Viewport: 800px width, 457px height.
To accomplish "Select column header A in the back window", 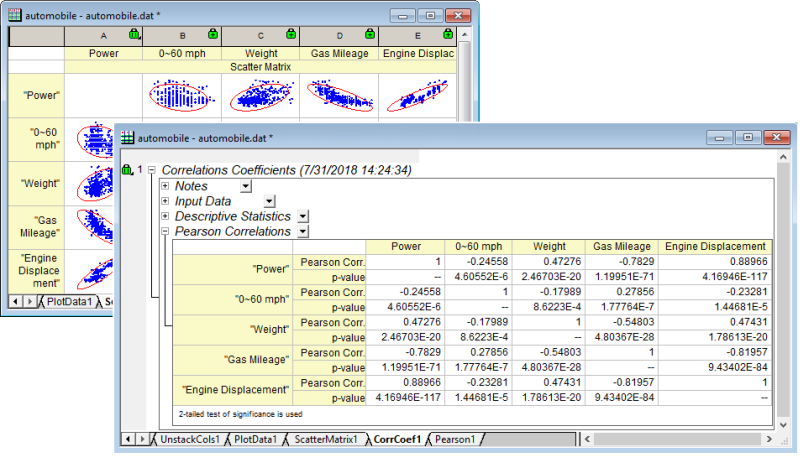I will coord(104,36).
